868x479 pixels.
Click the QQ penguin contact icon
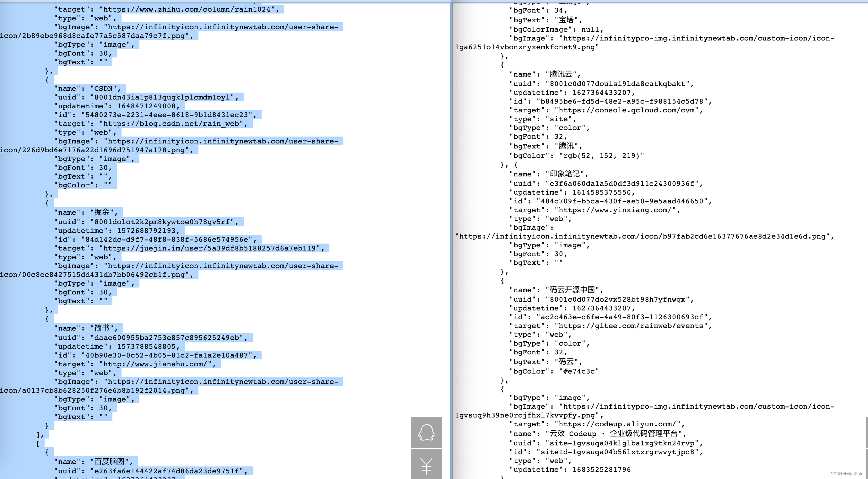point(426,432)
